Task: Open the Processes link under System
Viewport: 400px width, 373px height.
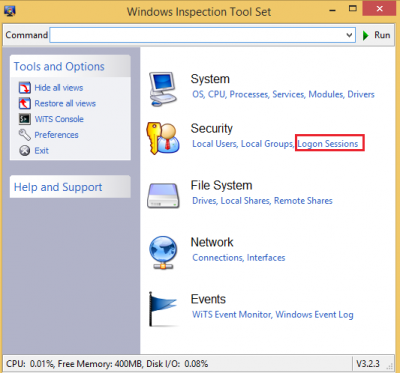Action: (249, 94)
